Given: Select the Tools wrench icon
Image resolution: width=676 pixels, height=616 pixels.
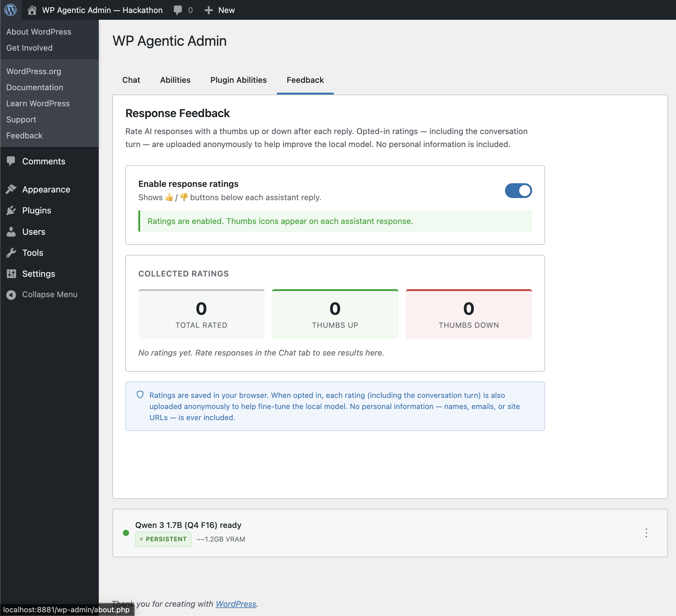Looking at the screenshot, I should [11, 253].
